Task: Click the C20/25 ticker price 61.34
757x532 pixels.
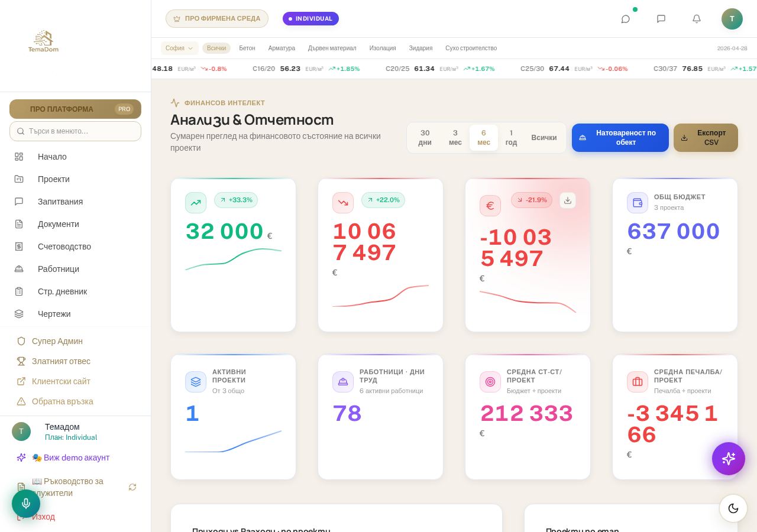Action: [425, 69]
